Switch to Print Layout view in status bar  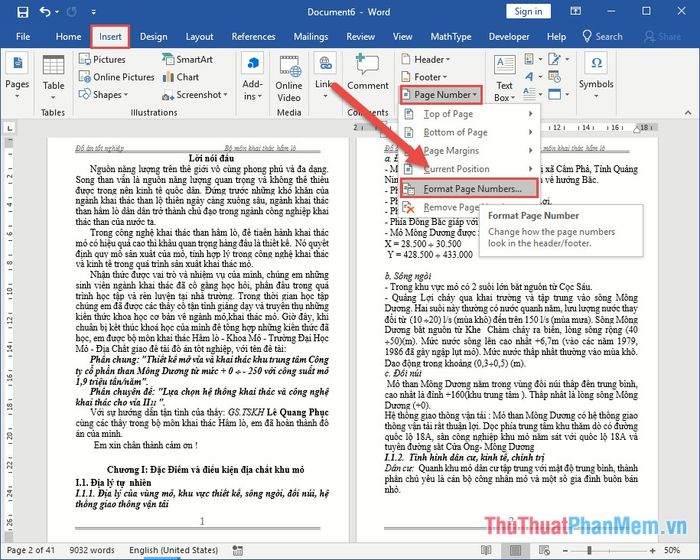pyautogui.click(x=515, y=550)
